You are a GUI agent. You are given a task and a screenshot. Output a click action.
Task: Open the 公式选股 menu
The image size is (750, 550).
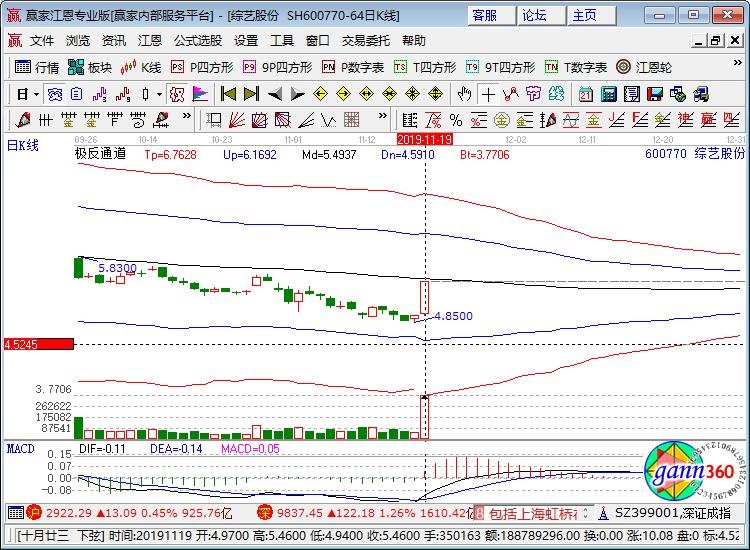tap(198, 41)
